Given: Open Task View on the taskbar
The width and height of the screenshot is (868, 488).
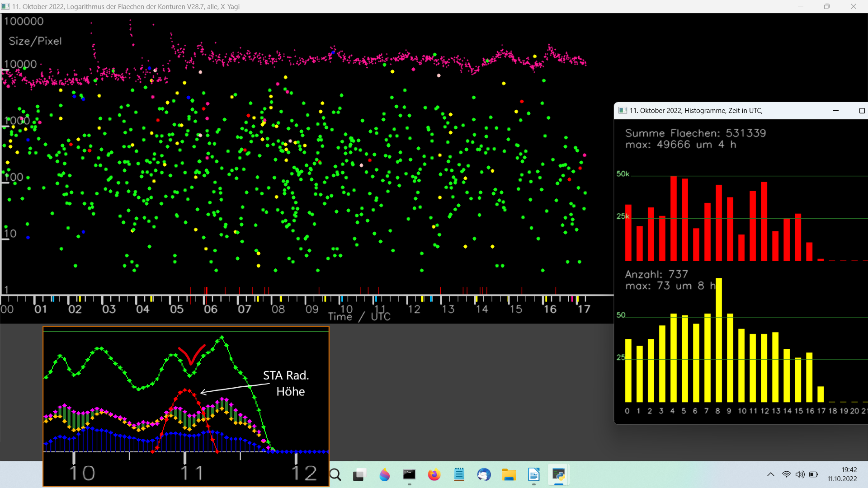Looking at the screenshot, I should tap(359, 475).
